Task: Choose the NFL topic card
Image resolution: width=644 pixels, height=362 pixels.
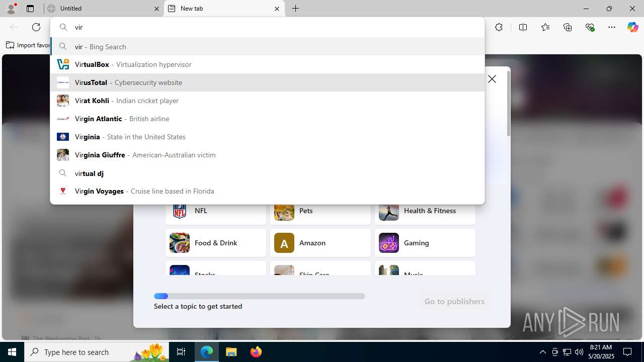Action: tap(216, 211)
